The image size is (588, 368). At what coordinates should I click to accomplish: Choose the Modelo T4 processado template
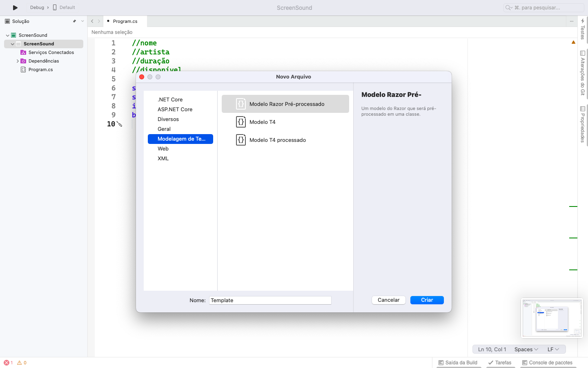coord(285,140)
